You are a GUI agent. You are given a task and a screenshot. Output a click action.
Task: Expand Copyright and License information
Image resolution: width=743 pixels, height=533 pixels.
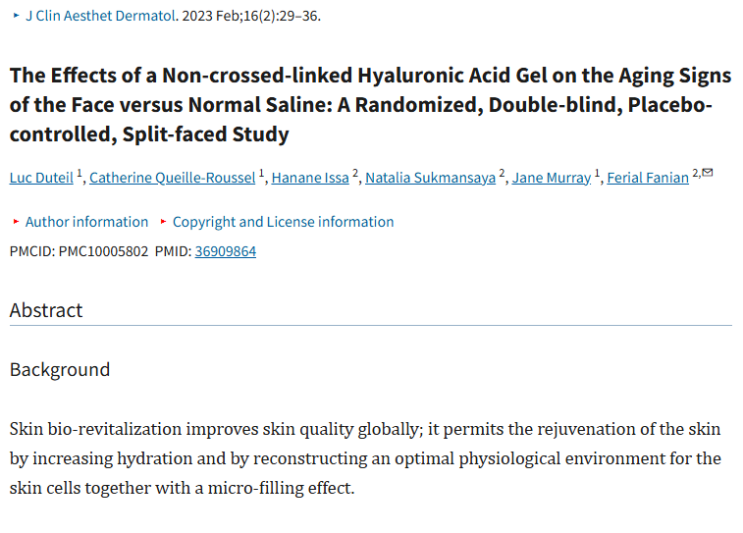tap(283, 222)
